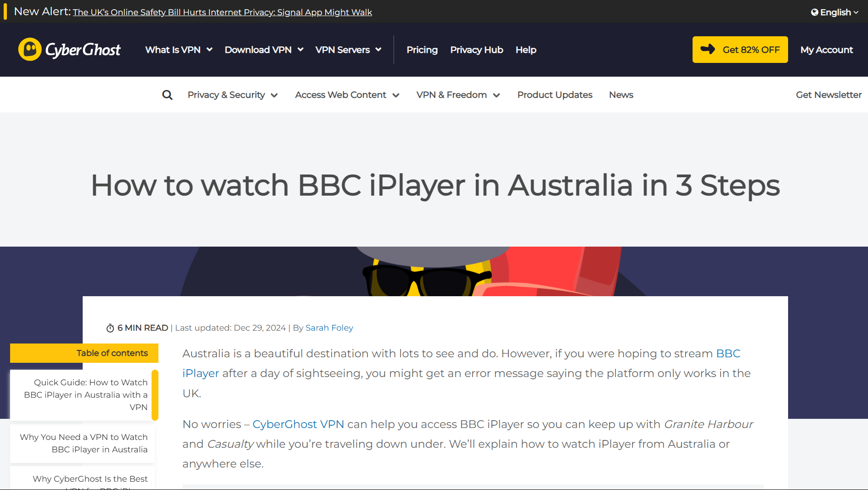Expand the Download VPN dropdown chevron
This screenshot has height=490, width=868.
coord(300,50)
